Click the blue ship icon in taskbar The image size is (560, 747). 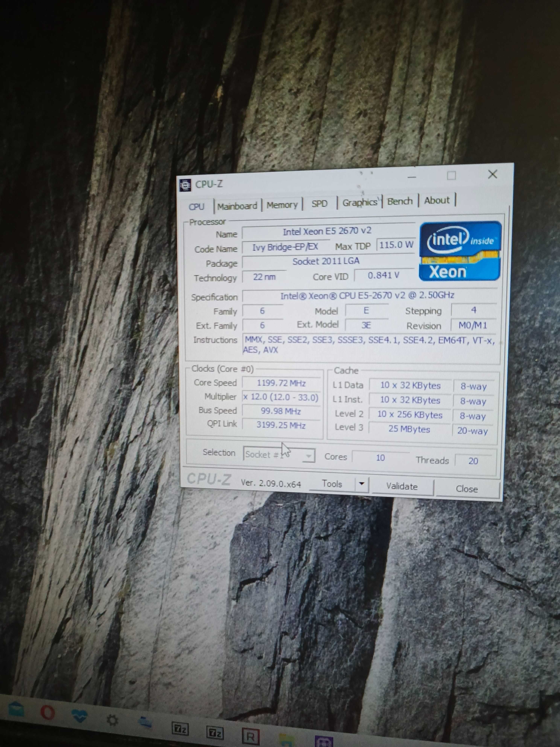point(145,722)
